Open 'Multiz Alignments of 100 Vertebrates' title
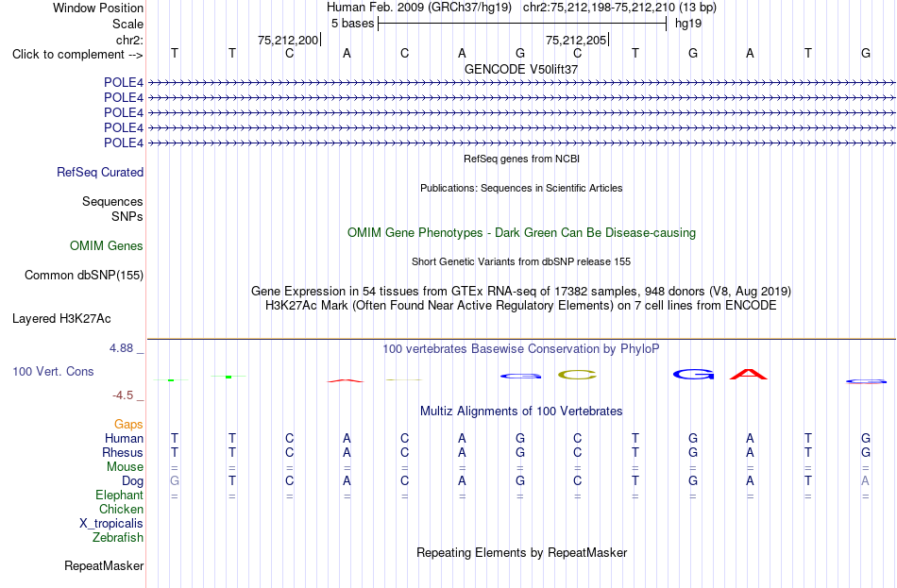Viewport: 897px width, 588px height. [521, 412]
